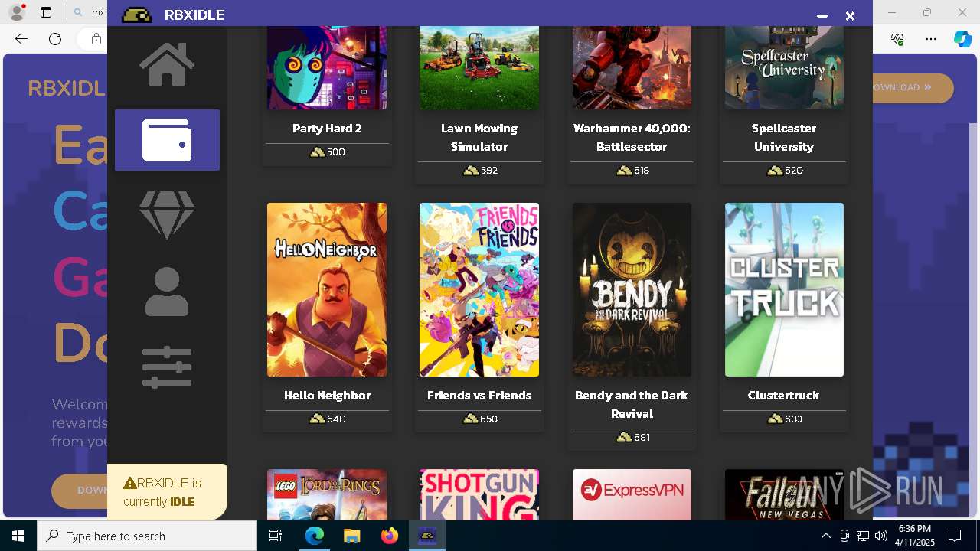980x551 pixels.
Task: Click the RBXIDLE is currently IDLE notice
Action: click(167, 492)
